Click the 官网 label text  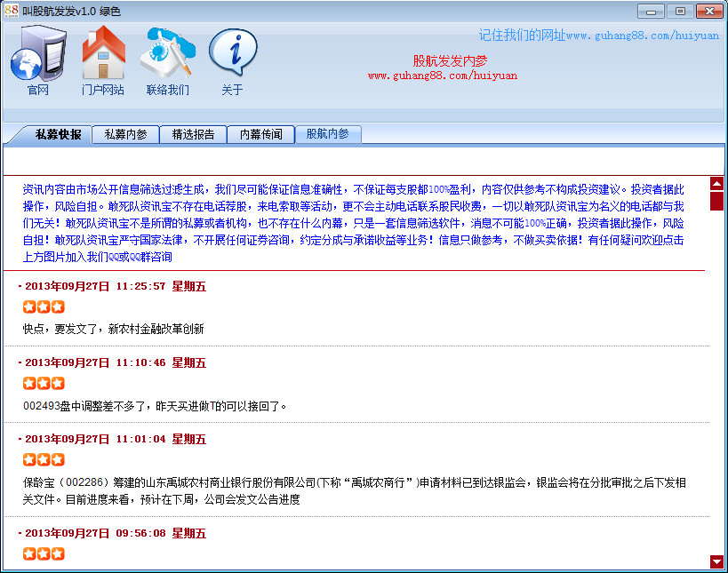point(38,90)
